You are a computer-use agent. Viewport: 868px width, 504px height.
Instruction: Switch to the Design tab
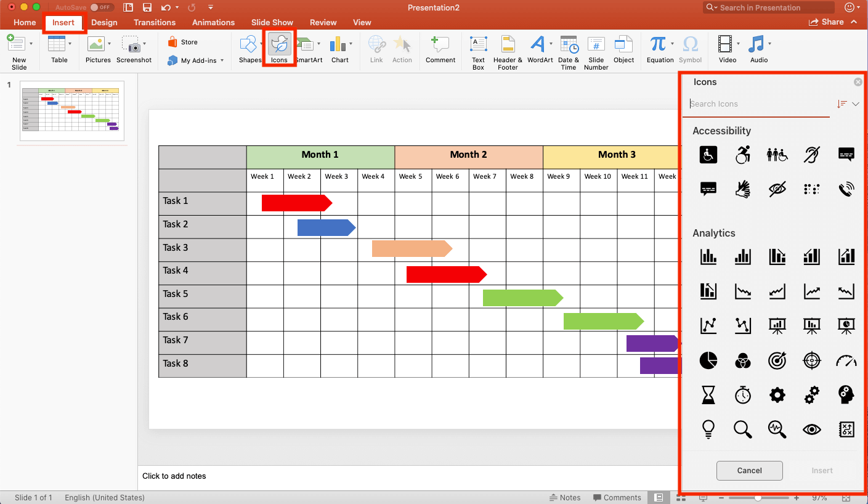tap(104, 22)
